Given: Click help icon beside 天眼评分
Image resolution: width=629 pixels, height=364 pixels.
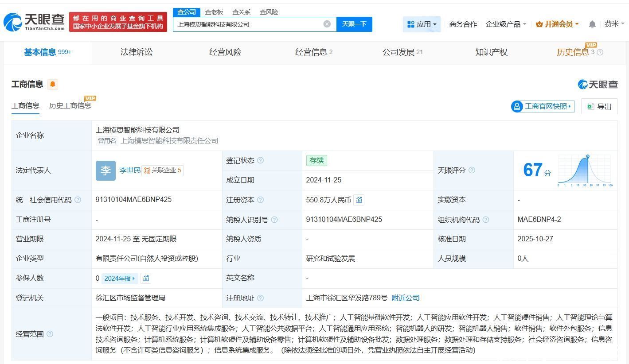Looking at the screenshot, I should click(x=472, y=170).
